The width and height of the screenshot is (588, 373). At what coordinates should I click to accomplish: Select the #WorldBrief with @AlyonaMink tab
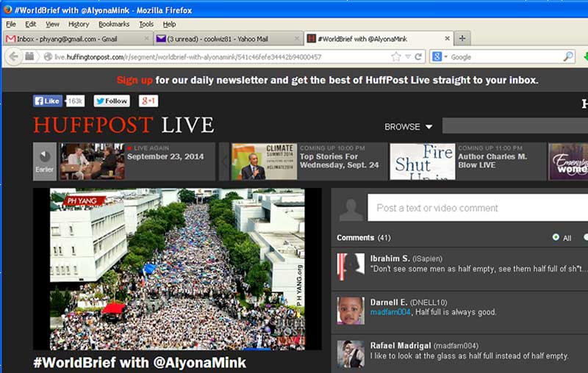click(379, 39)
